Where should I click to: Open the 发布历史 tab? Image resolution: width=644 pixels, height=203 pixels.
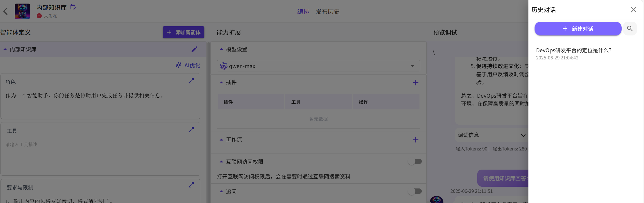click(x=328, y=11)
